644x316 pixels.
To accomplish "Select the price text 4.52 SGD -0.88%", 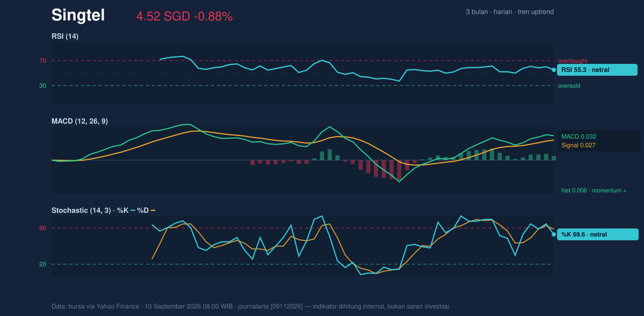I will (185, 17).
